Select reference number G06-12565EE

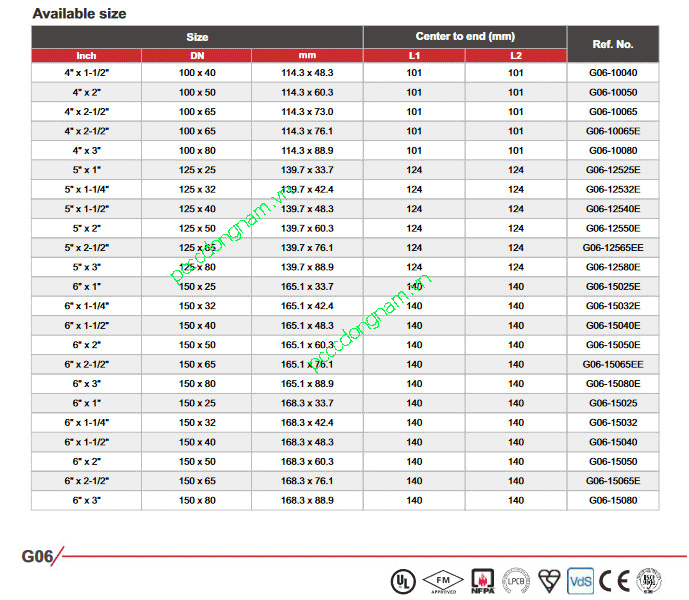[613, 248]
